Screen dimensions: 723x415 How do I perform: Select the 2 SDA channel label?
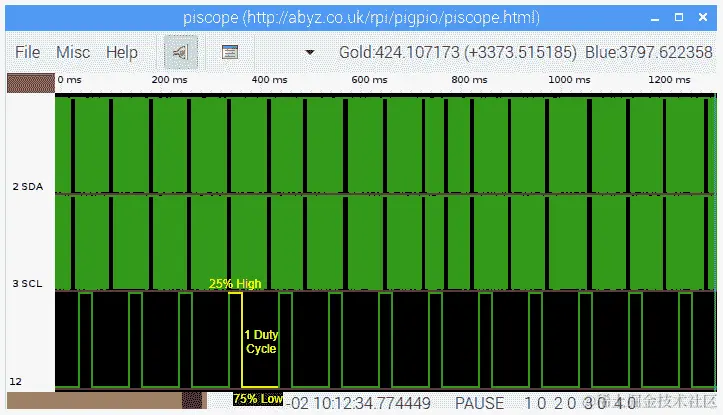28,187
